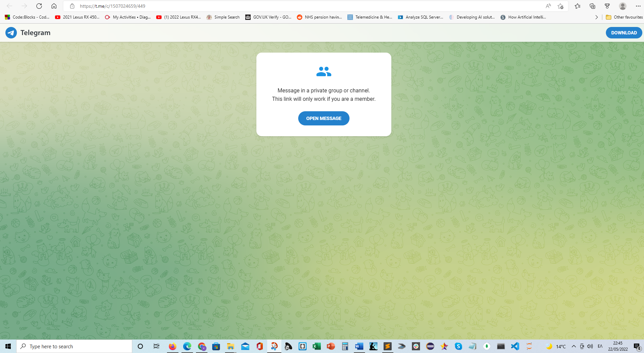Open the NHS pension bookmark
This screenshot has height=353, width=644.
coord(319,17)
